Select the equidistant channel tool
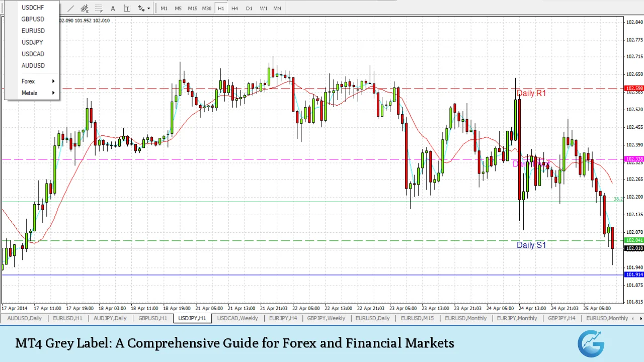The image size is (644, 362). [x=85, y=8]
